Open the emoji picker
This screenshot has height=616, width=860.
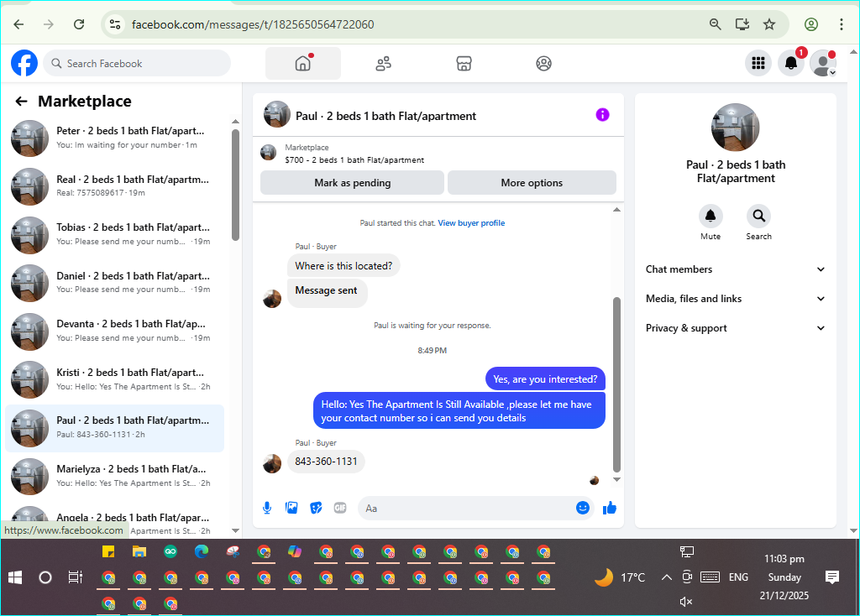tap(583, 508)
